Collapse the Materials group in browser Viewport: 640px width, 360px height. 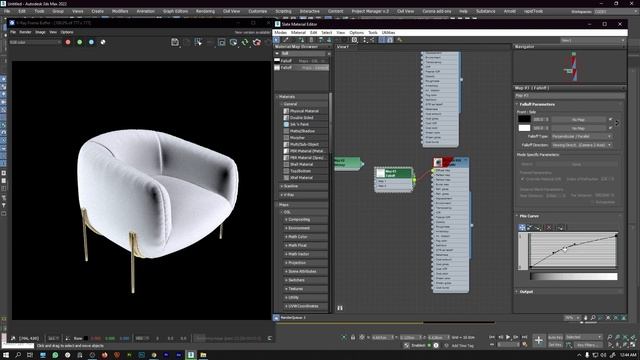coord(278,97)
